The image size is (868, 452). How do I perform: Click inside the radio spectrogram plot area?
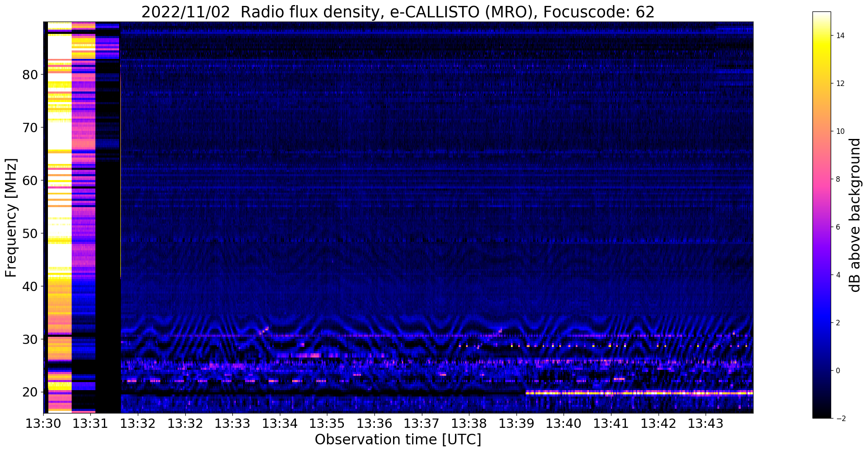(398, 217)
